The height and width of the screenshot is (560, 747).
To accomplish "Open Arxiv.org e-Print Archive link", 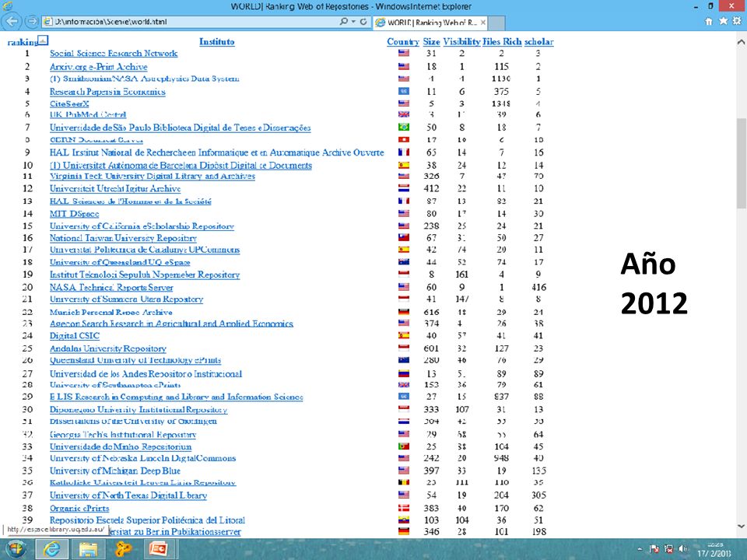I will (x=99, y=67).
